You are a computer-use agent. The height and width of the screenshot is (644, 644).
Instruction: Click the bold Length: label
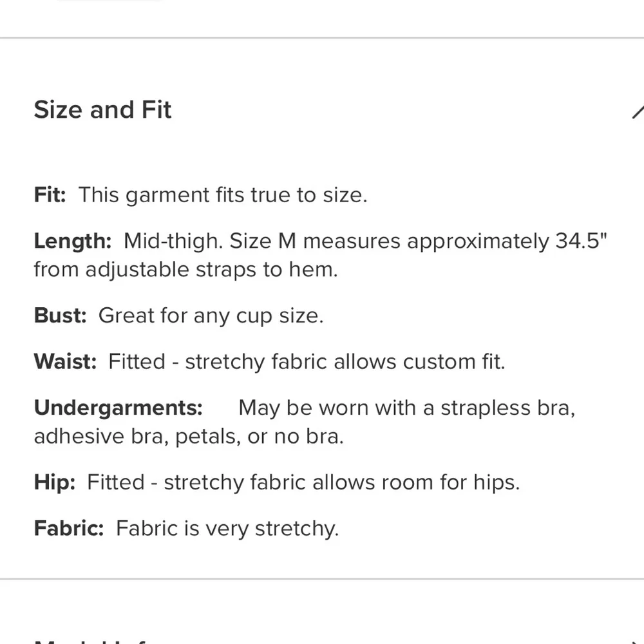pos(73,241)
